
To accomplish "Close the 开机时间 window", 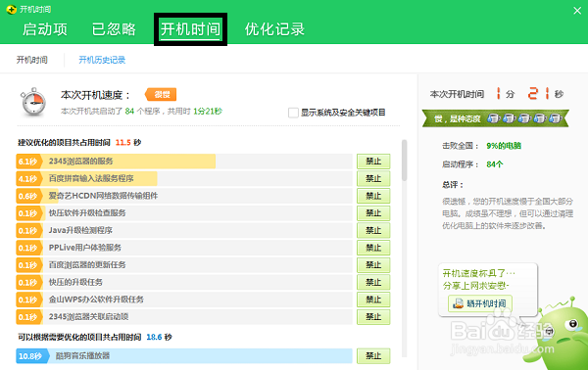I will pyautogui.click(x=577, y=11).
